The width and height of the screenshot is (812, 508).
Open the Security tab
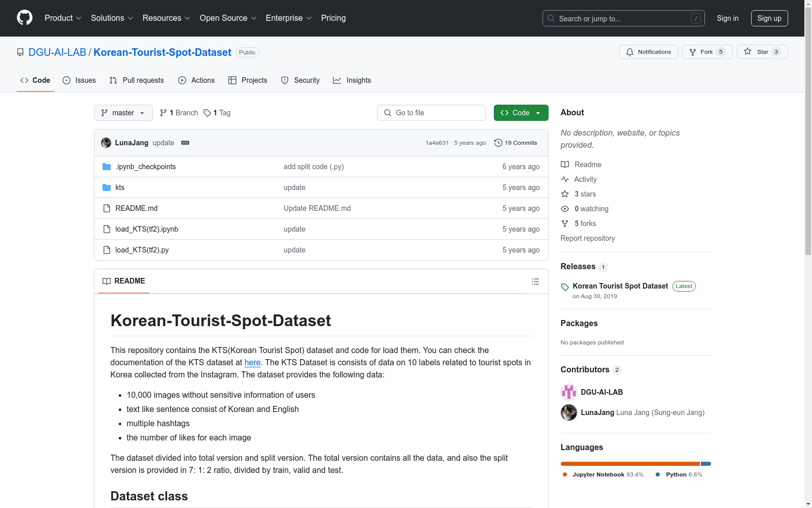click(x=300, y=80)
